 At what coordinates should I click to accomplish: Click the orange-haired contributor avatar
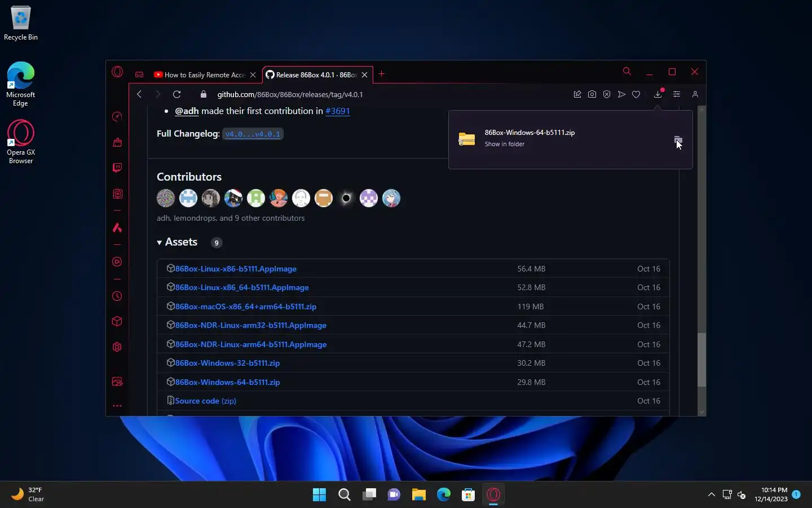[x=279, y=198]
